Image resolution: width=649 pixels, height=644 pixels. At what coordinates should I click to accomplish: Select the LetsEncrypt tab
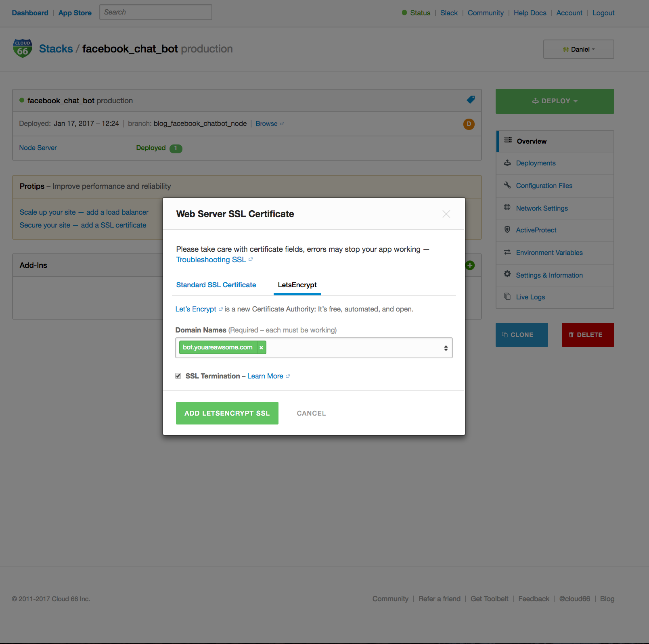point(297,285)
